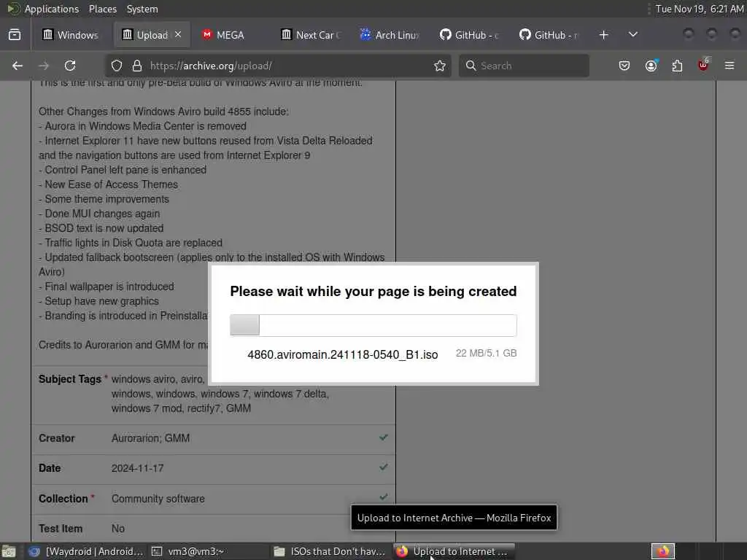Open the Extensions puzzle icon
Image resolution: width=747 pixels, height=560 pixels.
[677, 66]
